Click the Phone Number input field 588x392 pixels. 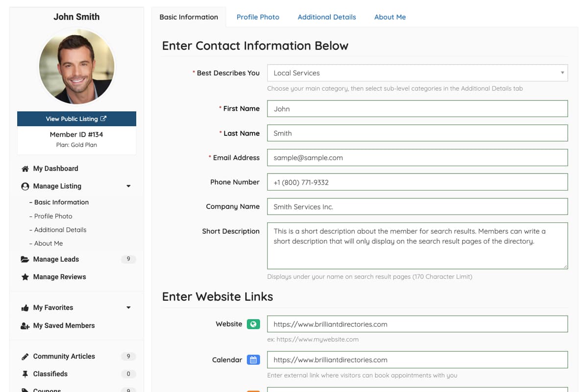coord(417,182)
